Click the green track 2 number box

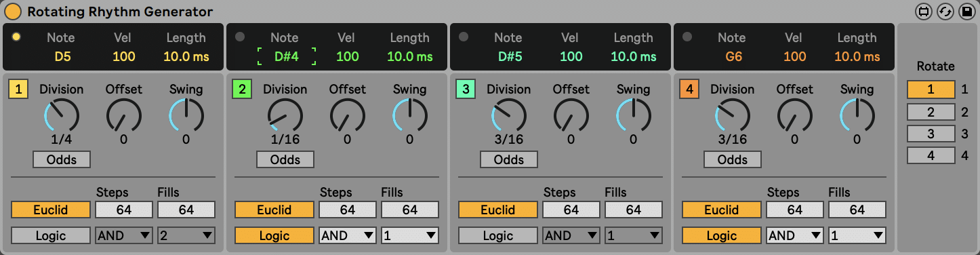242,89
